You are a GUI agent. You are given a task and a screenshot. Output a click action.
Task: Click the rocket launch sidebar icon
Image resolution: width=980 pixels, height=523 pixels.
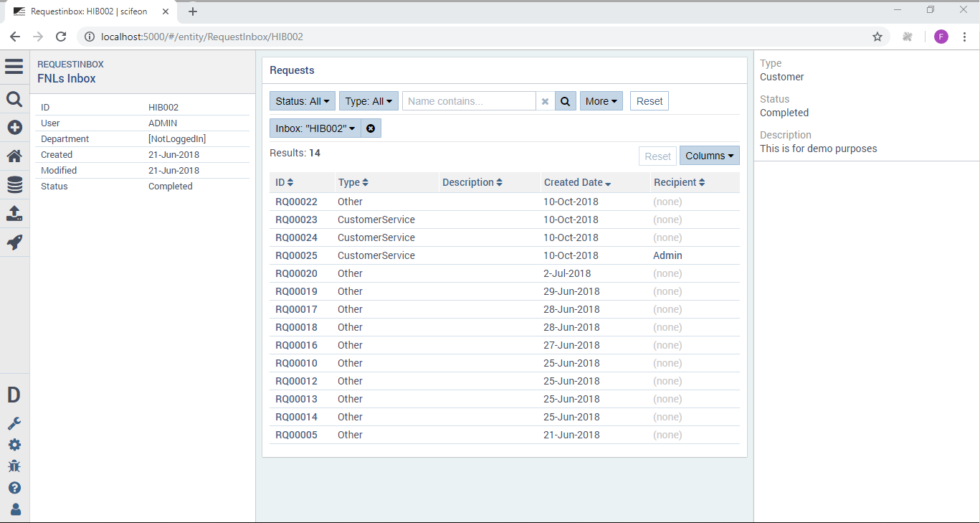14,242
